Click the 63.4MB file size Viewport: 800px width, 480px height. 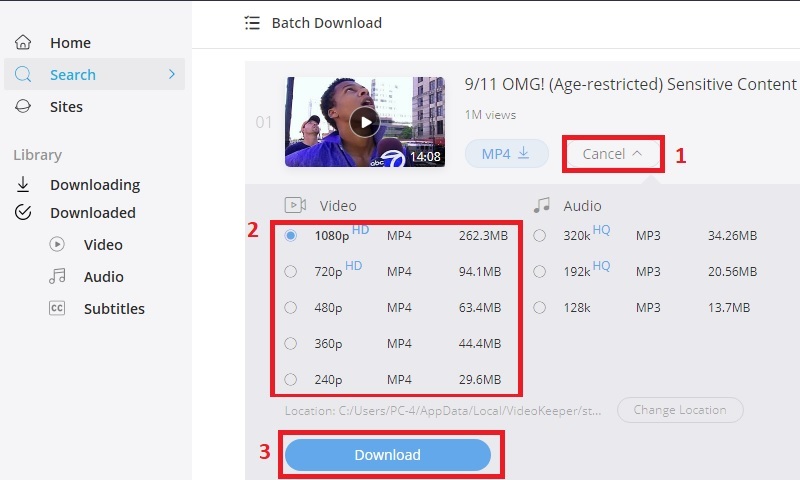pyautogui.click(x=480, y=308)
